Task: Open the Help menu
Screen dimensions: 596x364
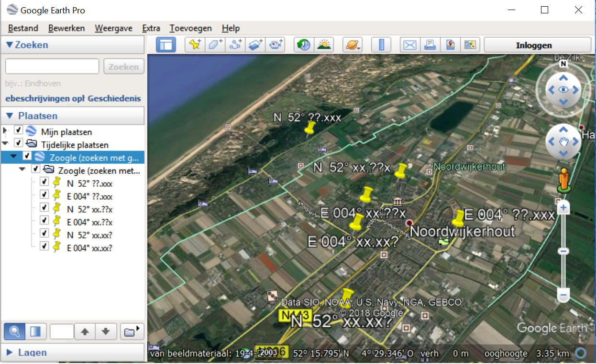Action: coord(231,28)
